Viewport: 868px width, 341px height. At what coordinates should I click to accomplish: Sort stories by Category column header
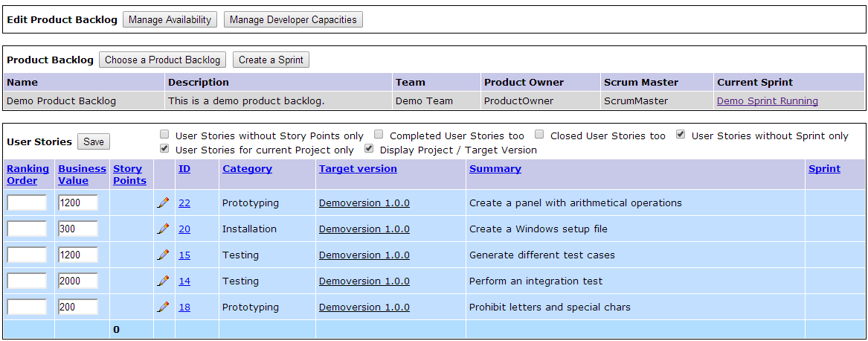click(247, 169)
